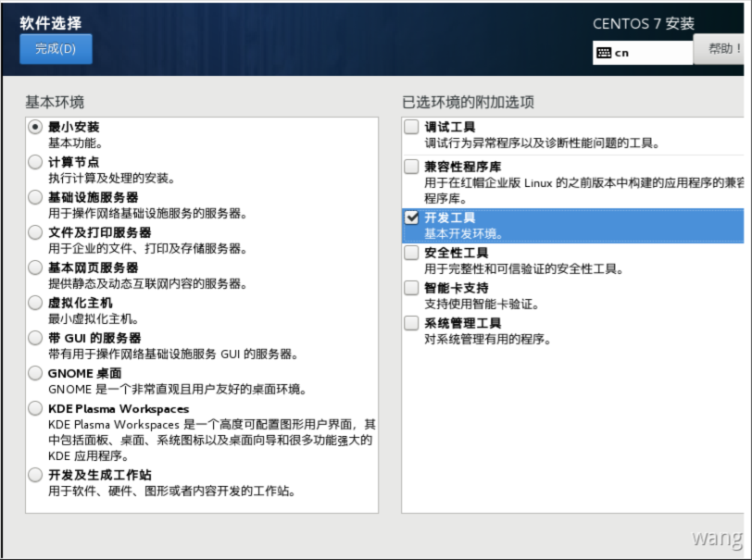The image size is (752, 560).
Task: Select 基本网页服务器 as base environment
Action: [35, 268]
